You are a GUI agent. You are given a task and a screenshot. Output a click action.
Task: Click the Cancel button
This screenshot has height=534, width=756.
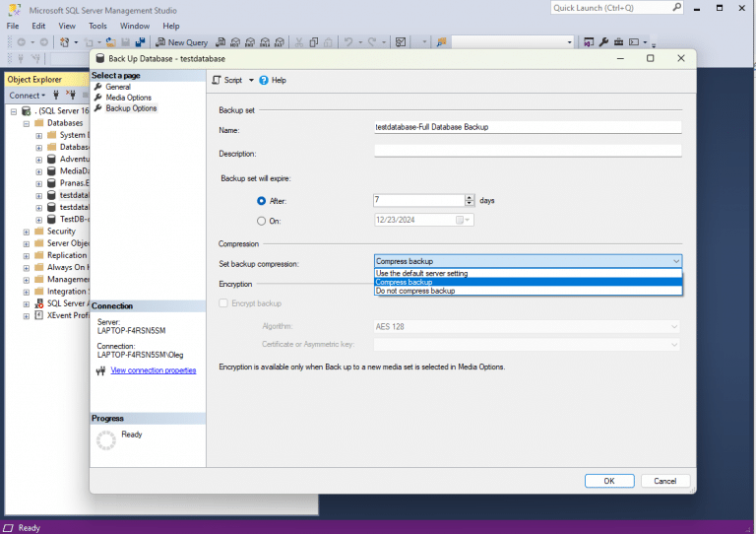664,481
